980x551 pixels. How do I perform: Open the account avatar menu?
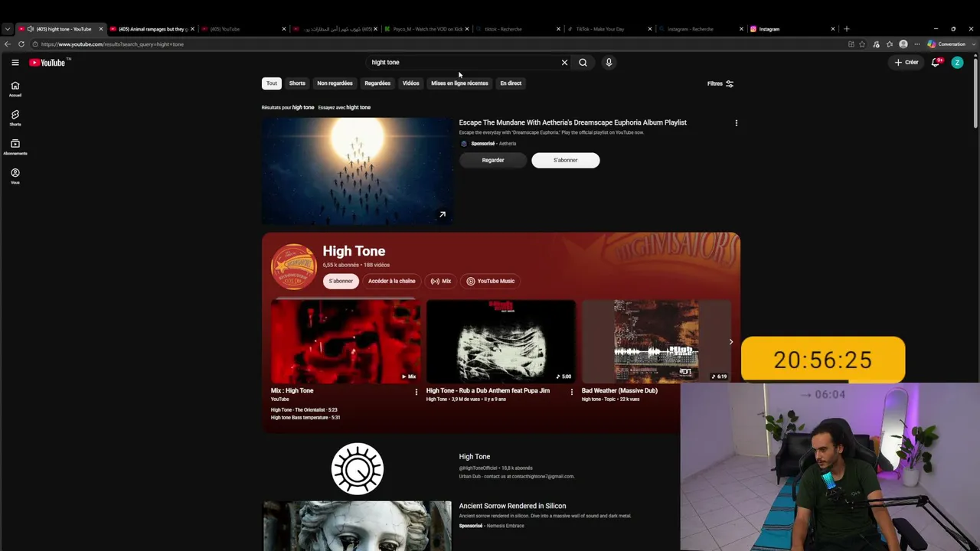click(x=957, y=63)
